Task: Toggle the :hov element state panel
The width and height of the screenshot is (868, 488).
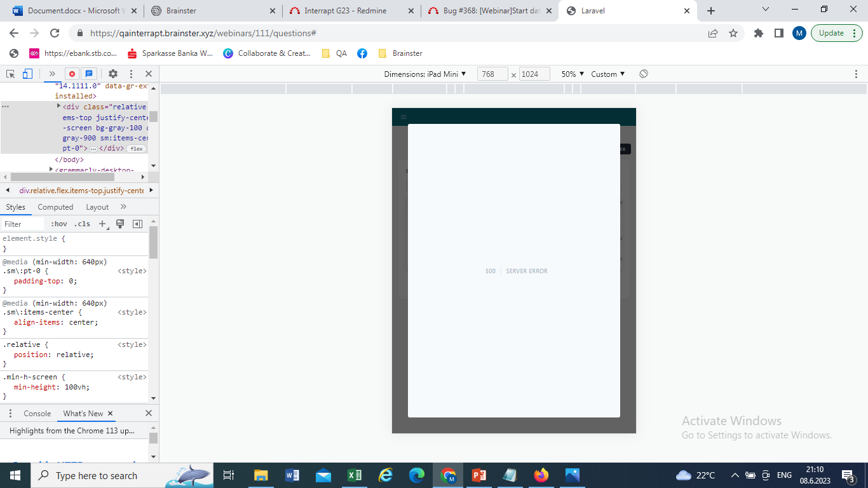Action: coord(59,224)
